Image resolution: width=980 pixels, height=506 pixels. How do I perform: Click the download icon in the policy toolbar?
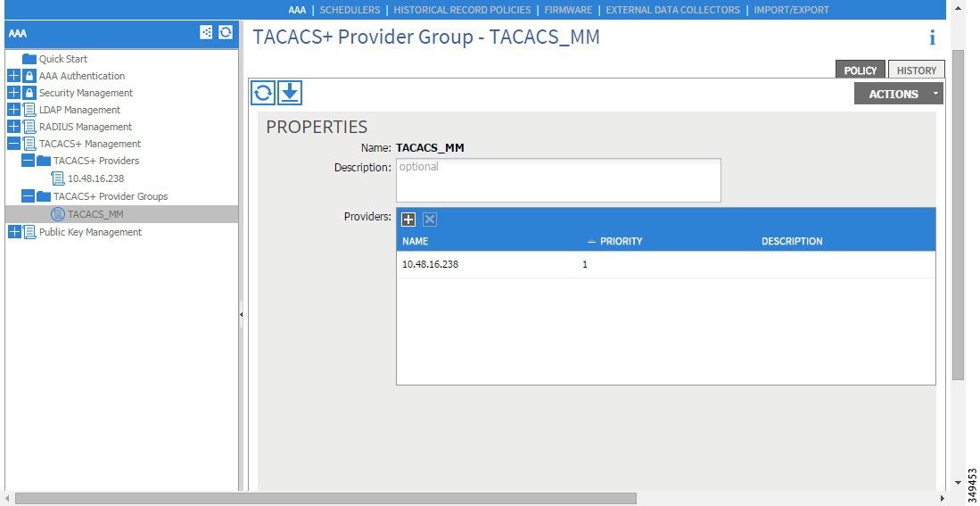click(290, 93)
